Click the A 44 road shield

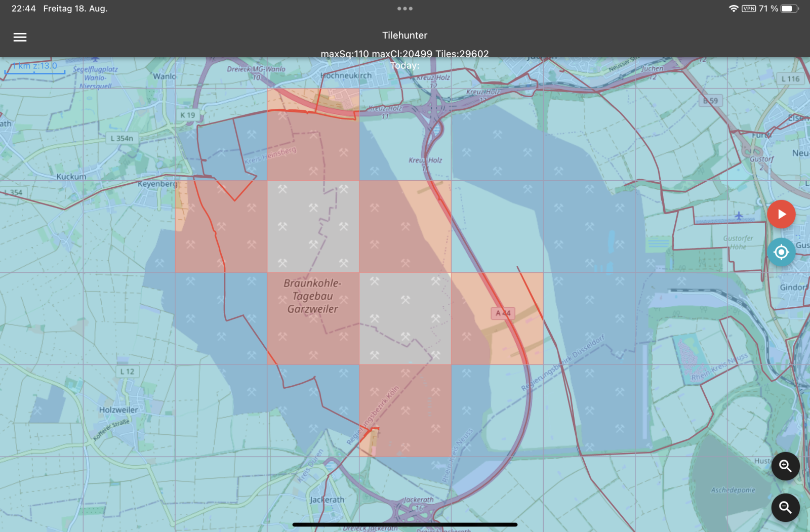503,313
